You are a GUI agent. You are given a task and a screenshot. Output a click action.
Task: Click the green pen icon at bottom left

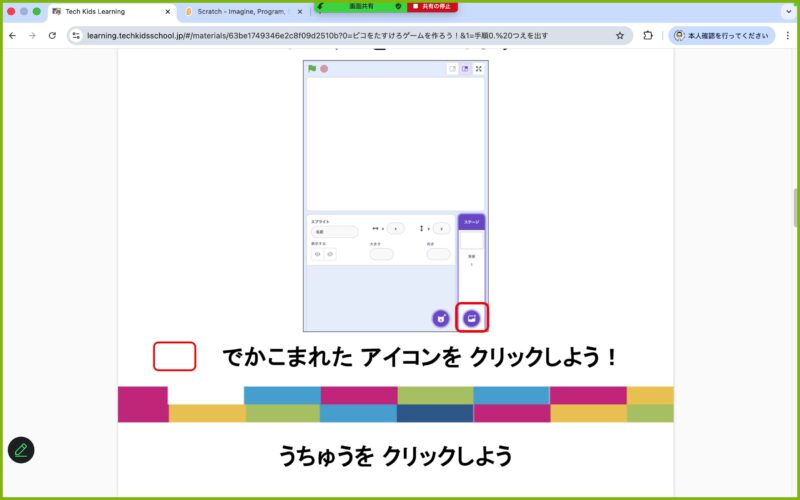[21, 450]
